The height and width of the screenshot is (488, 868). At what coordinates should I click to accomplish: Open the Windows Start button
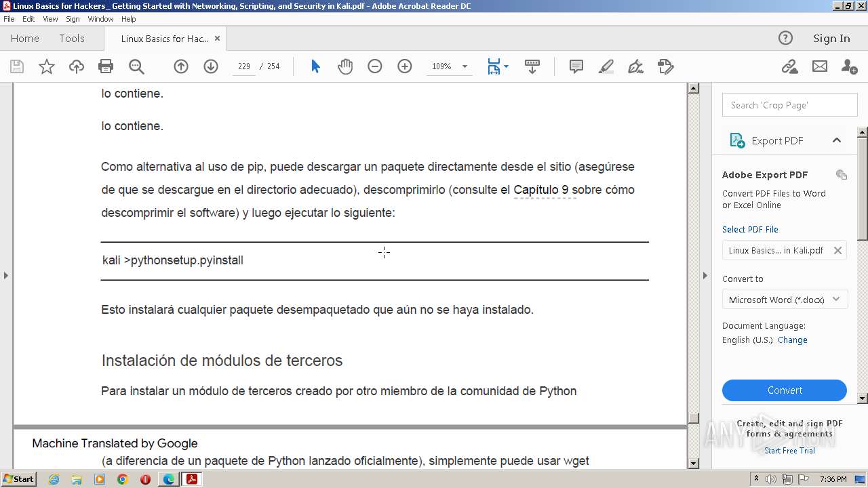pos(19,479)
